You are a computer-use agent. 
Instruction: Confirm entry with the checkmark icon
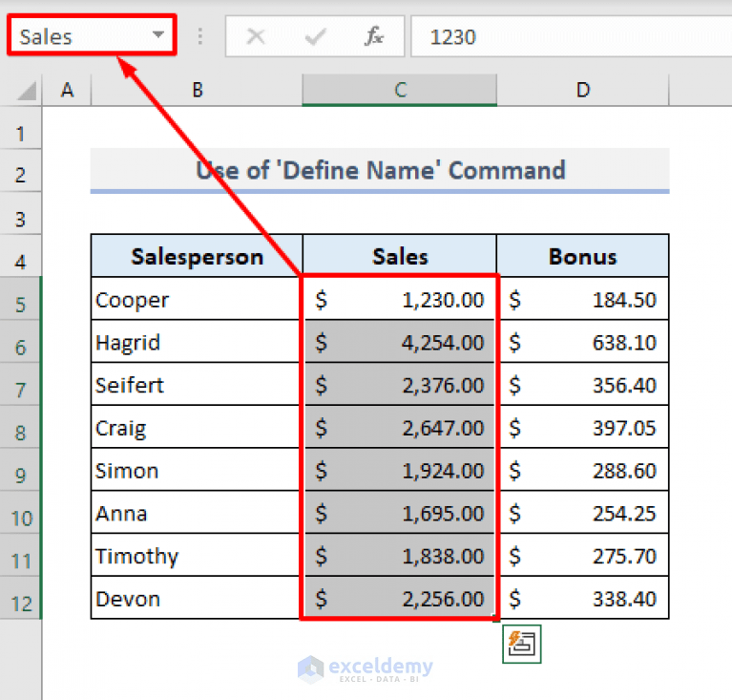315,36
